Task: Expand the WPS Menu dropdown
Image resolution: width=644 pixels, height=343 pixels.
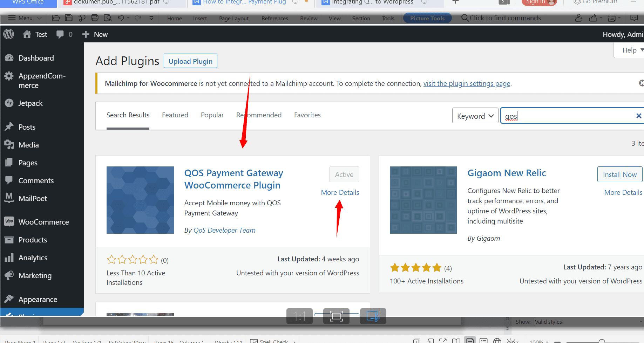Action: [25, 18]
